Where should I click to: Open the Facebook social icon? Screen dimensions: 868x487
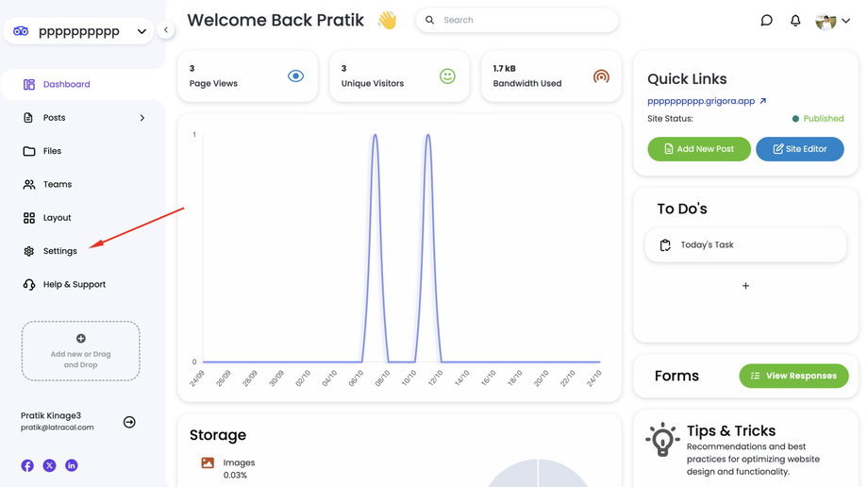[27, 465]
